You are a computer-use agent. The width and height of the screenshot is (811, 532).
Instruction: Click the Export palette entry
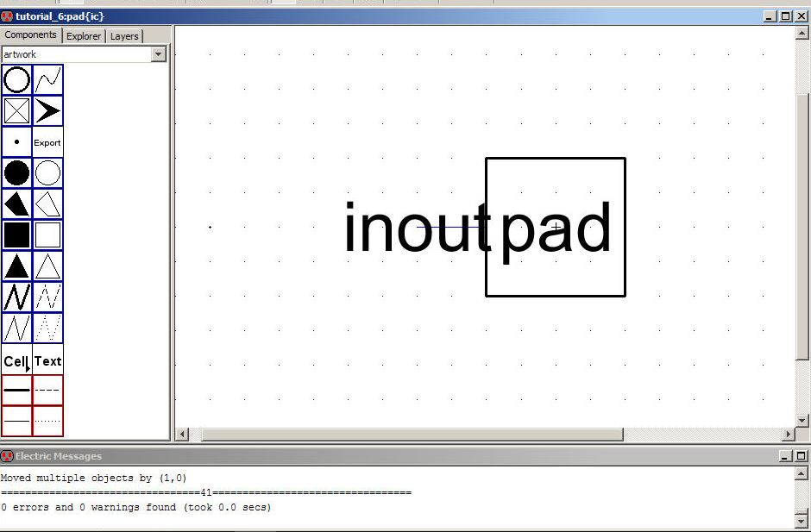coord(47,142)
